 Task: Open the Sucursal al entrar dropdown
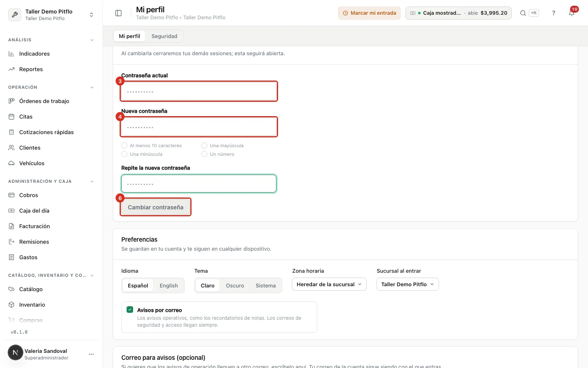tap(408, 284)
